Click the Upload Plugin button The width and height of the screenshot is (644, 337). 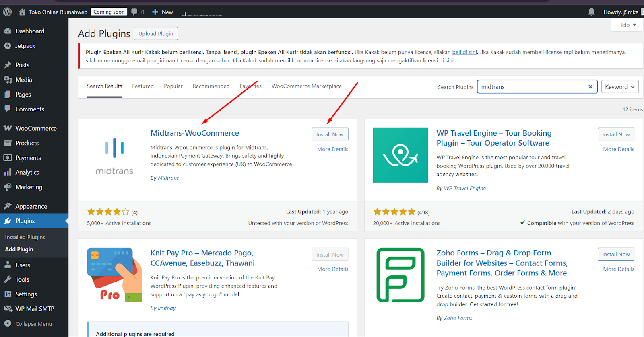pos(156,34)
